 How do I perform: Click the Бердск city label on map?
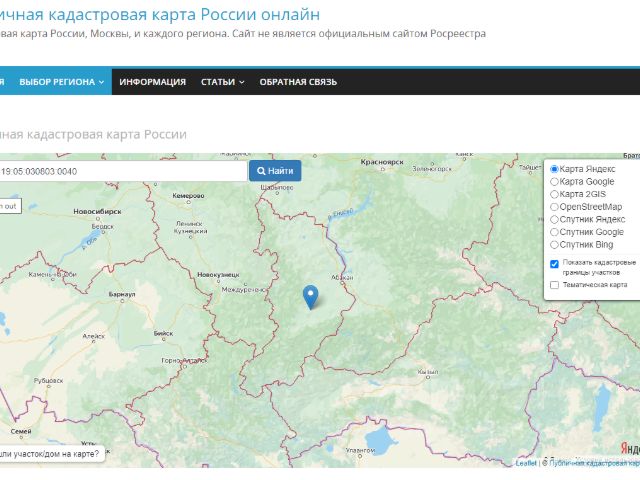pos(102,226)
